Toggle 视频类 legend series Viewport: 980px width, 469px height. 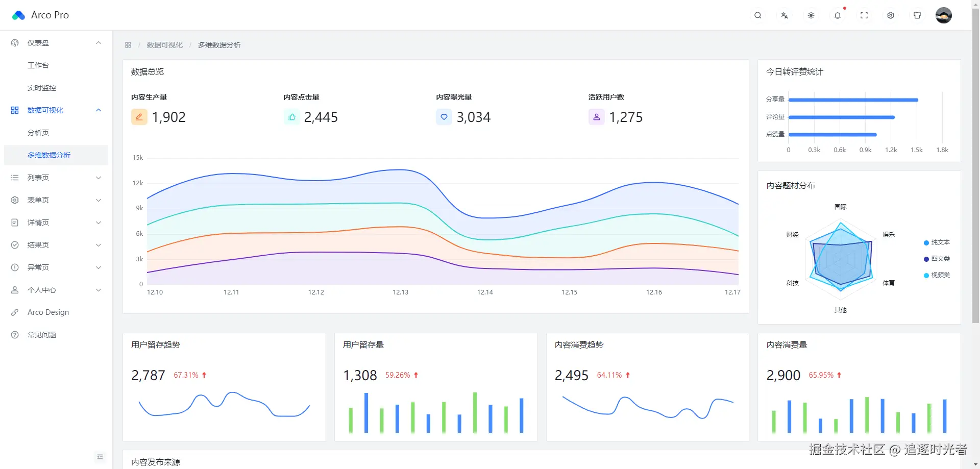pyautogui.click(x=937, y=275)
